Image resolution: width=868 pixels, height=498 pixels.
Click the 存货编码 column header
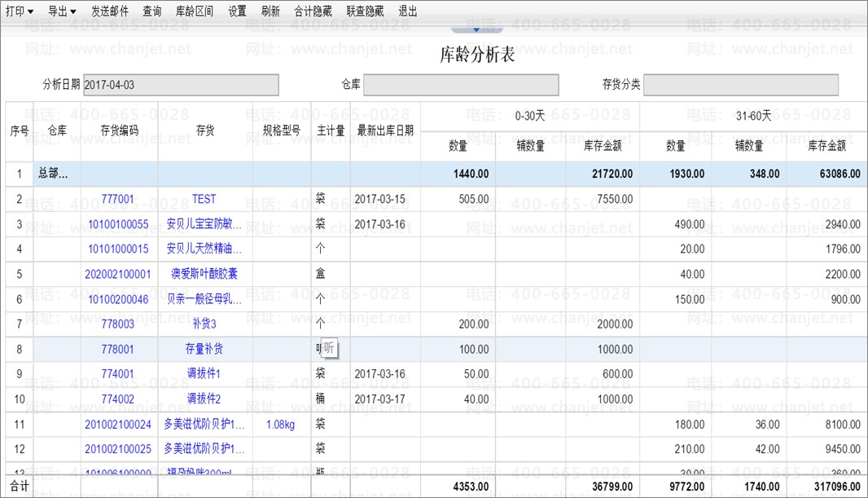pos(120,130)
